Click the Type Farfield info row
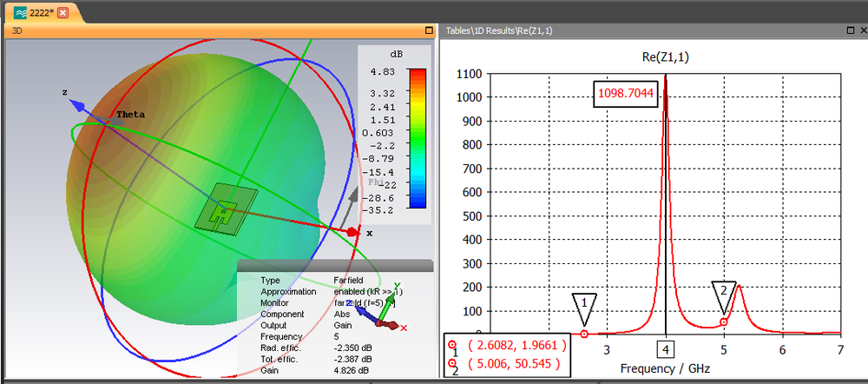The width and height of the screenshot is (868, 384). (x=312, y=281)
